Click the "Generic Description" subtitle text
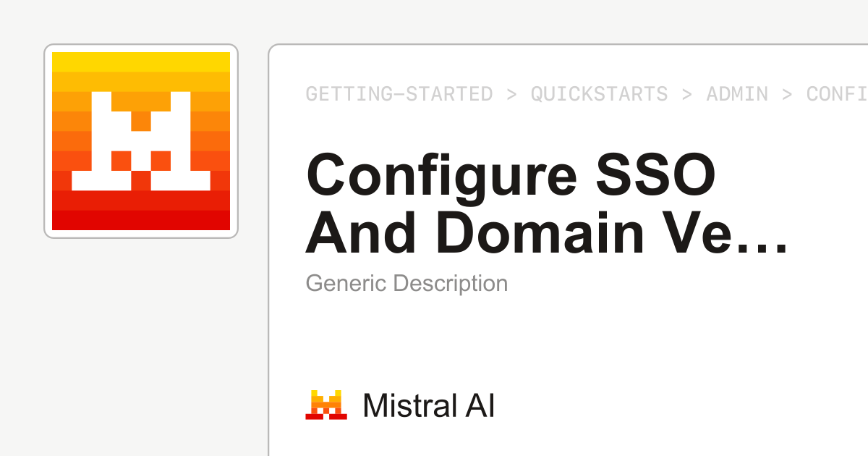 [x=407, y=283]
